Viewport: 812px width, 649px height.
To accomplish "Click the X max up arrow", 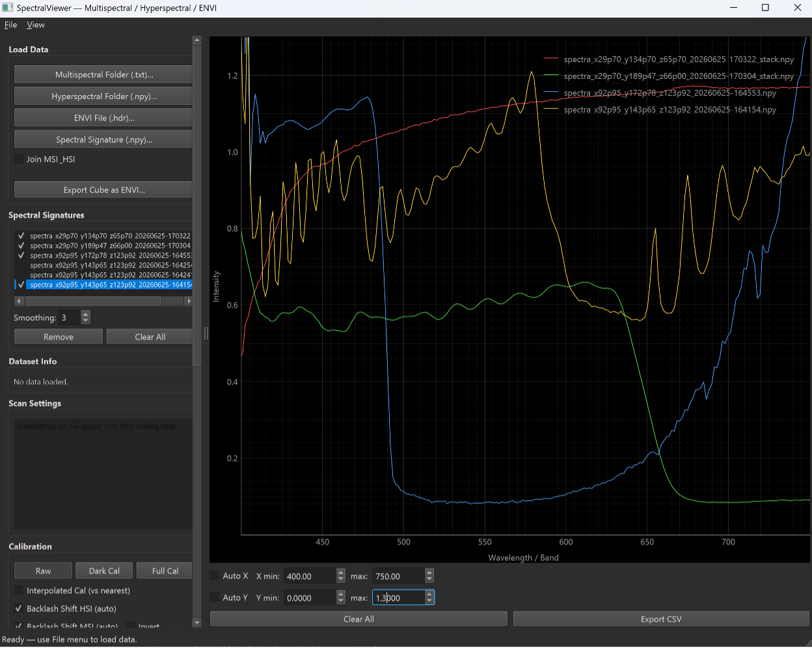I will (429, 572).
